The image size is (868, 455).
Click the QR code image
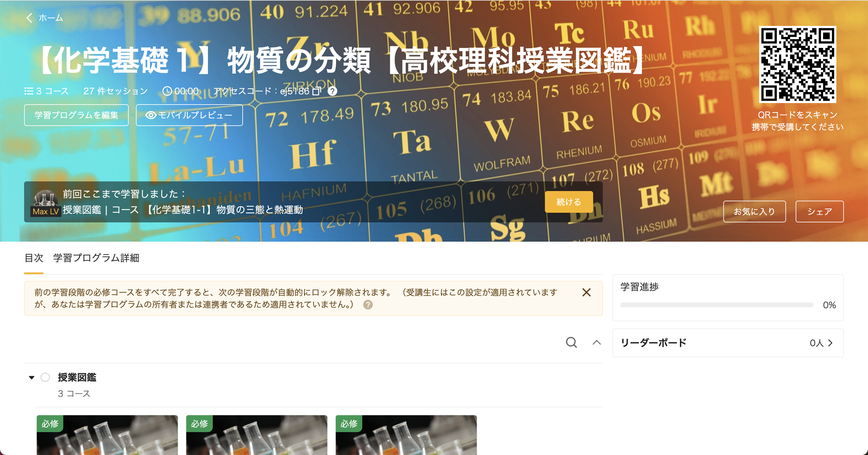pos(797,64)
